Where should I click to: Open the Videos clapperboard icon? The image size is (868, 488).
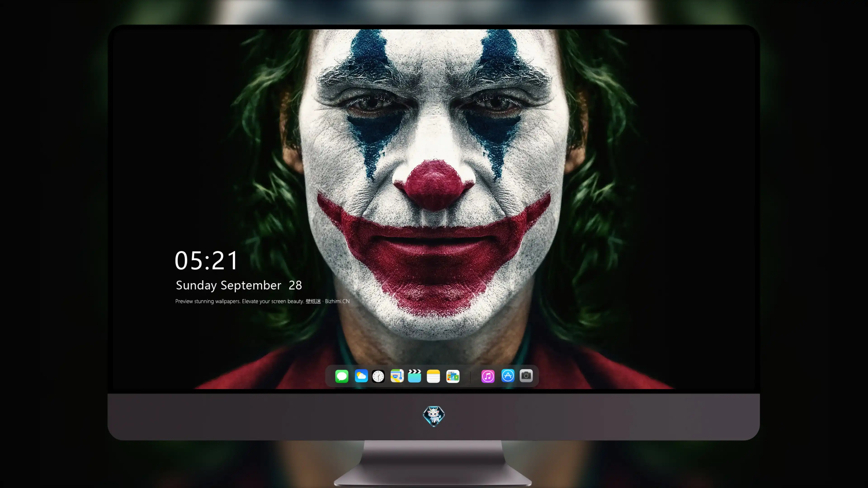tap(415, 376)
